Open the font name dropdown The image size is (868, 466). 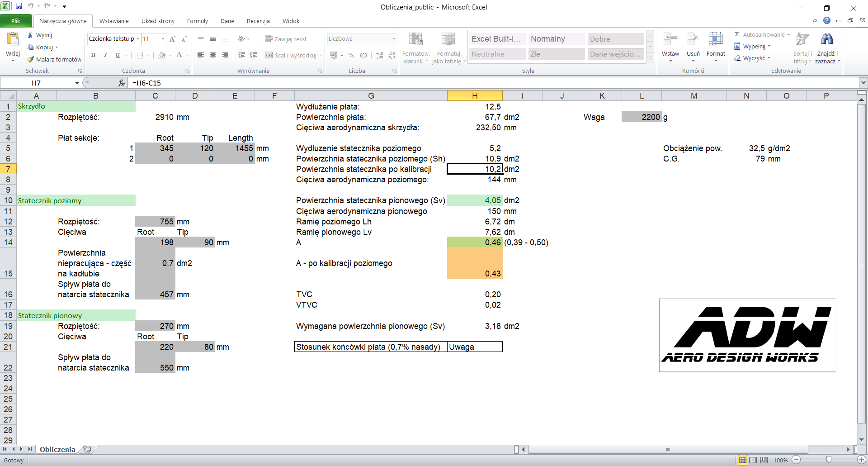[x=138, y=39]
